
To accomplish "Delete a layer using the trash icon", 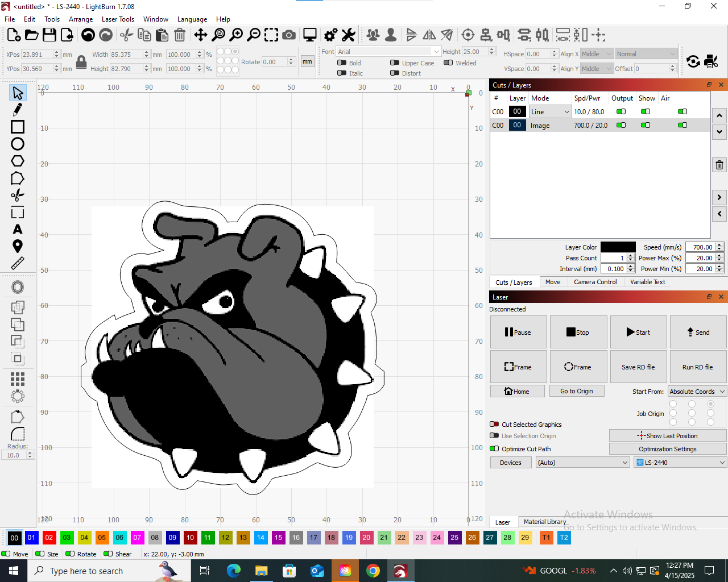I will (719, 164).
